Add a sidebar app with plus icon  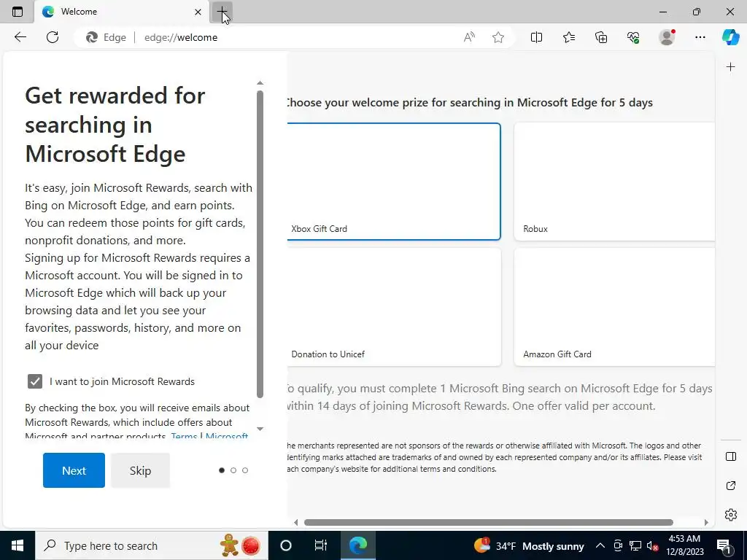(731, 67)
